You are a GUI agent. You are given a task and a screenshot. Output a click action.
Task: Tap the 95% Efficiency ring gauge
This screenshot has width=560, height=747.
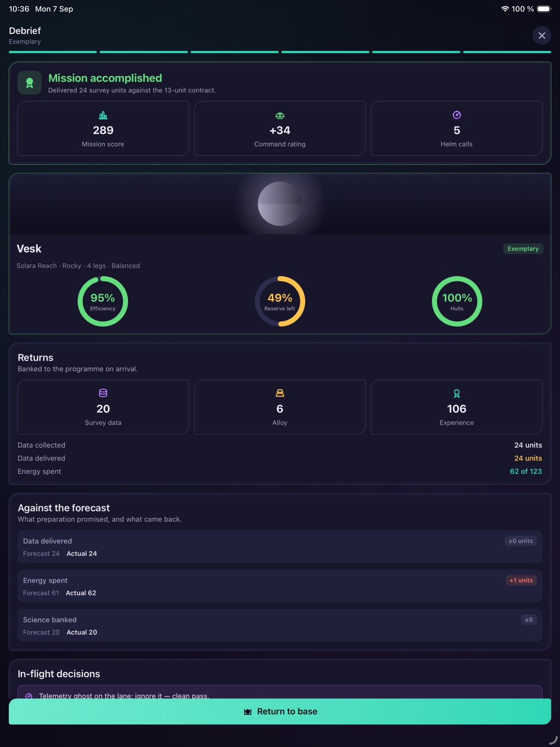103,301
